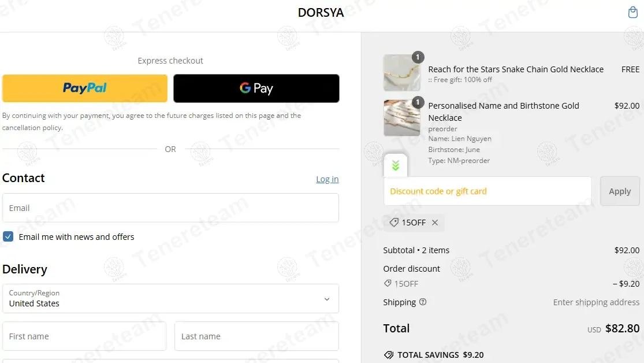Click the First name field
This screenshot has width=644, height=363.
tap(84, 336)
